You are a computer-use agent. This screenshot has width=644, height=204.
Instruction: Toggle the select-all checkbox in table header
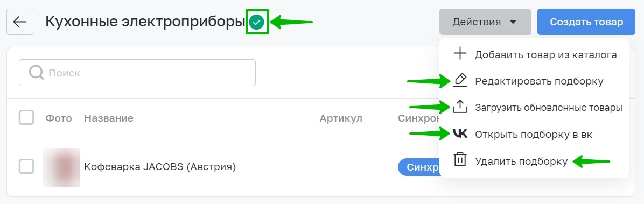tap(26, 118)
